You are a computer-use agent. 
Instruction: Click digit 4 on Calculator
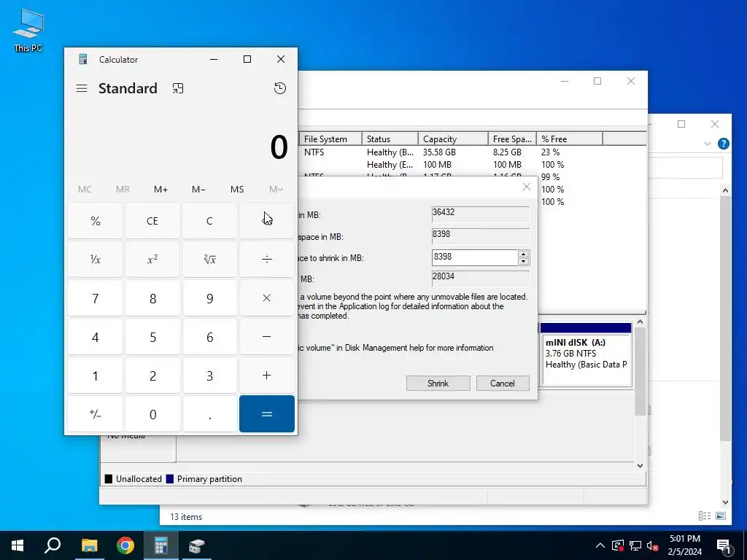(x=96, y=337)
